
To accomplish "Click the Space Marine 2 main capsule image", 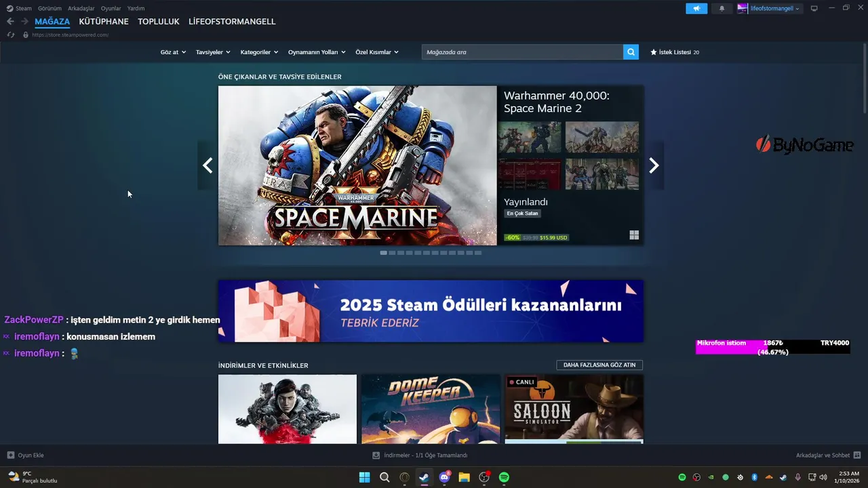I will coord(357,165).
